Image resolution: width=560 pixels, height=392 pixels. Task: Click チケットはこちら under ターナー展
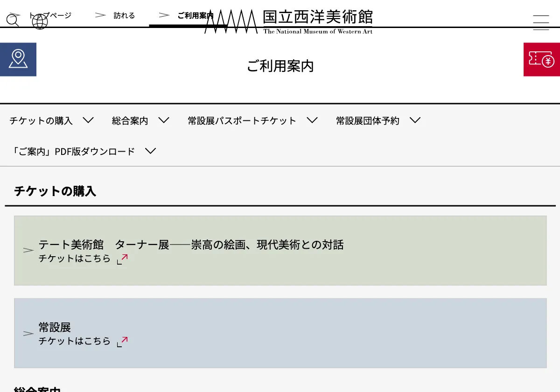[75, 259]
